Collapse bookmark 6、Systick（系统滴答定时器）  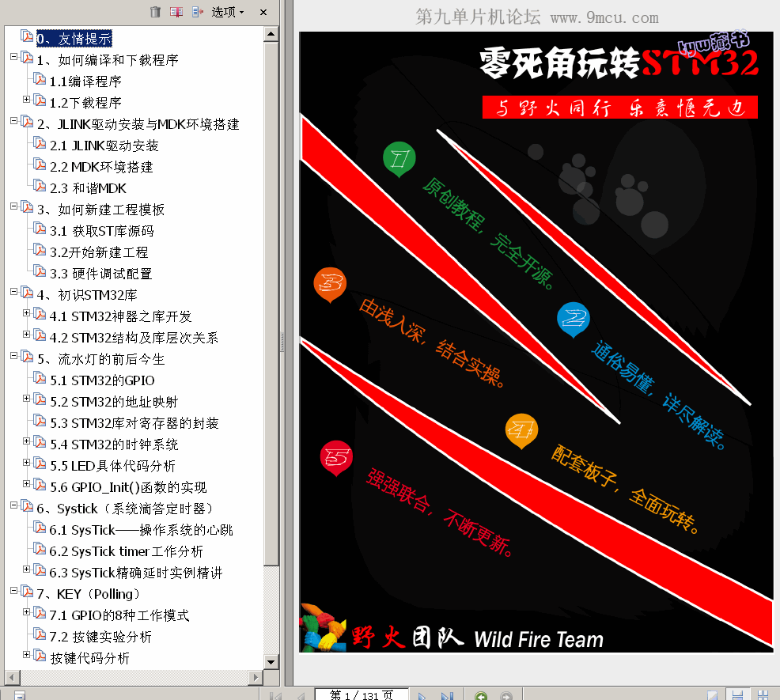pos(14,505)
